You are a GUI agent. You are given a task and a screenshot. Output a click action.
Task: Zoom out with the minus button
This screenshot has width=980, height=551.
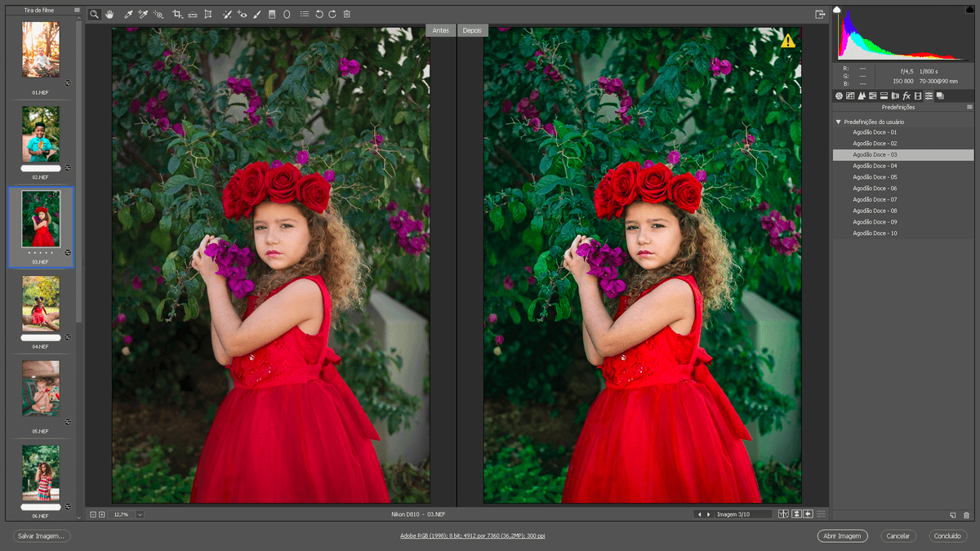pyautogui.click(x=93, y=514)
